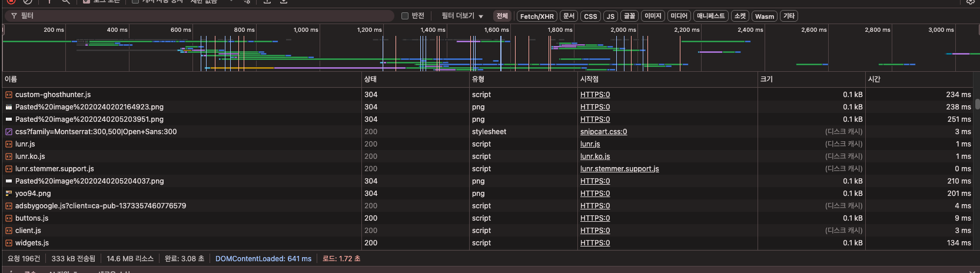Screen dimensions: 980x273
Task: Click the 1,000 ms mark on timeline overview
Action: [305, 30]
